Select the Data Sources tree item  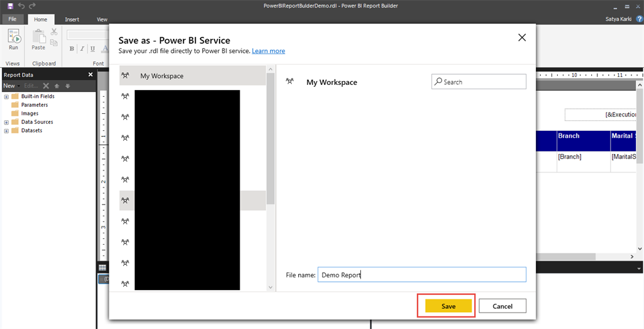[37, 122]
